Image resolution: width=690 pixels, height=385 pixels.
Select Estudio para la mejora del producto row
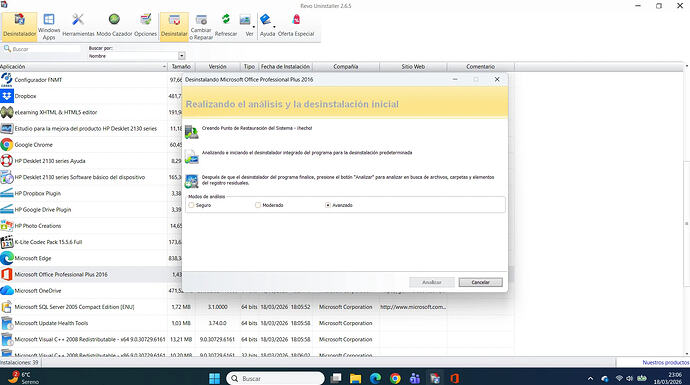pos(90,128)
